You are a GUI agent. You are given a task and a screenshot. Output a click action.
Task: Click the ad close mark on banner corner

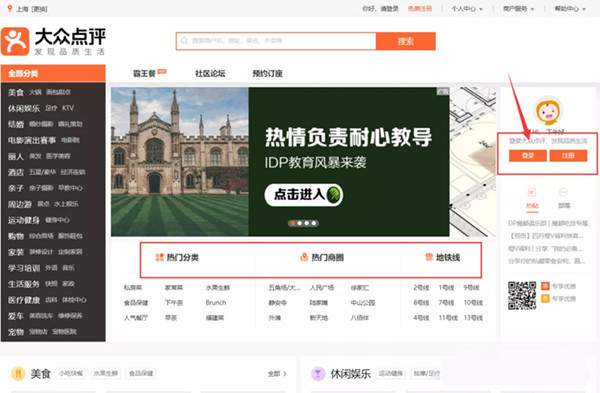pos(443,91)
